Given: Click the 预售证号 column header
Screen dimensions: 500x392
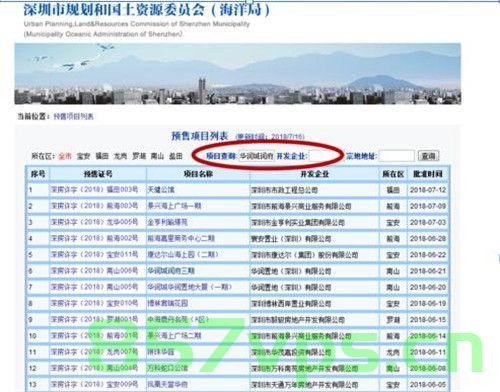Looking at the screenshot, I should (x=98, y=174).
